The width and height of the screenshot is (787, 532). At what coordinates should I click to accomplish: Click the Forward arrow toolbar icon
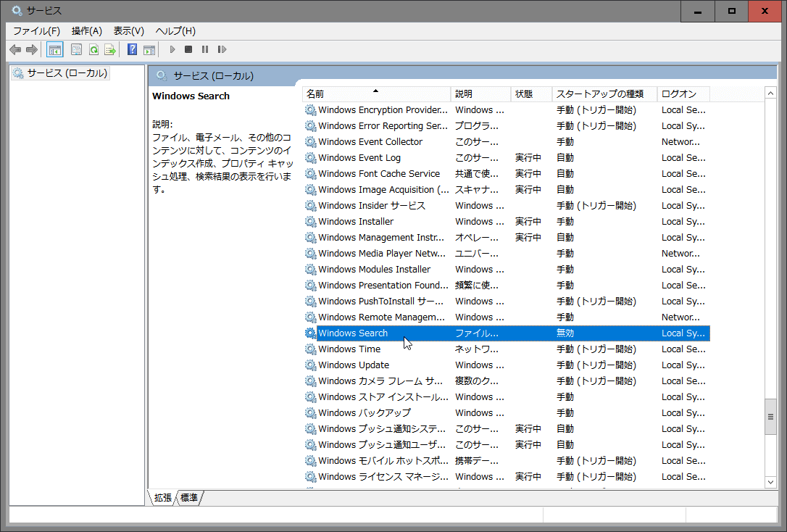pyautogui.click(x=32, y=49)
